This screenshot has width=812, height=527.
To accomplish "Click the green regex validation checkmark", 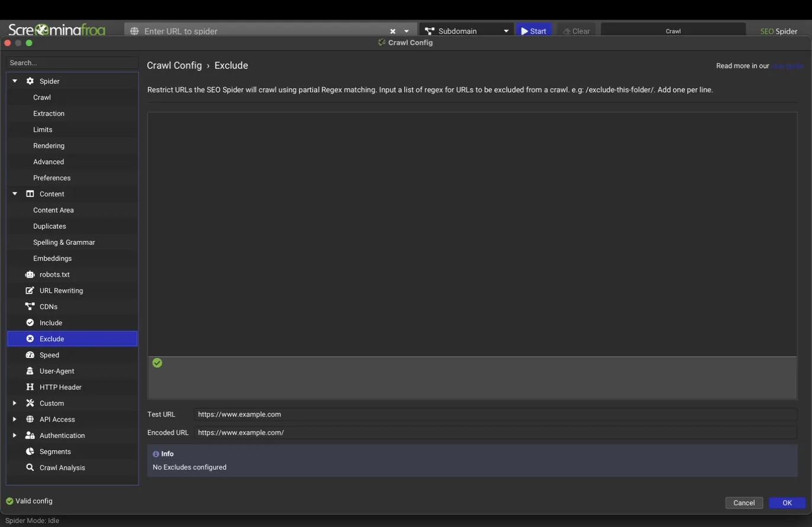I will (x=157, y=363).
